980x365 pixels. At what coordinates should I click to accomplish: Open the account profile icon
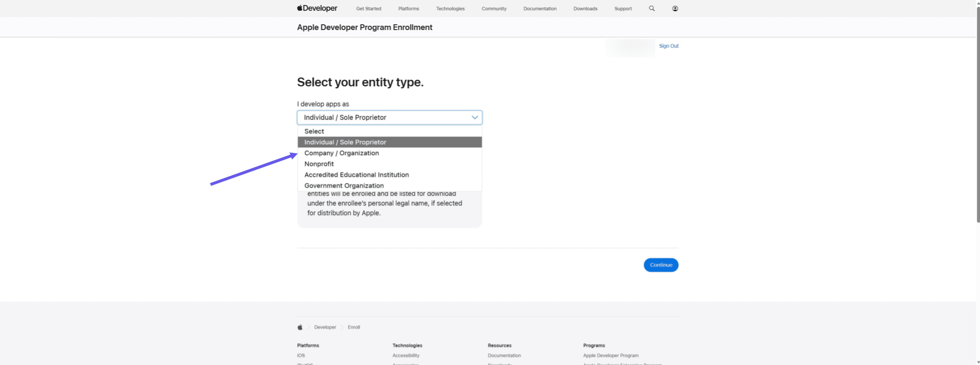coord(675,8)
